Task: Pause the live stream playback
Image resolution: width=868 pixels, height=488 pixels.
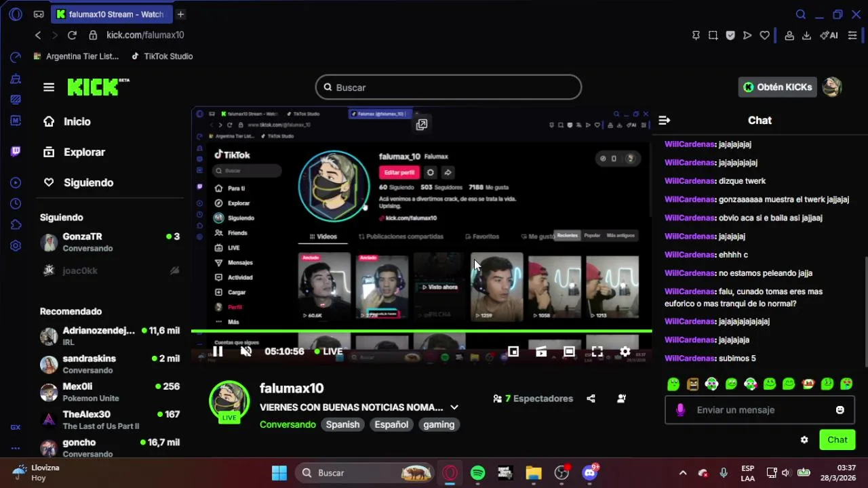Action: tap(218, 351)
